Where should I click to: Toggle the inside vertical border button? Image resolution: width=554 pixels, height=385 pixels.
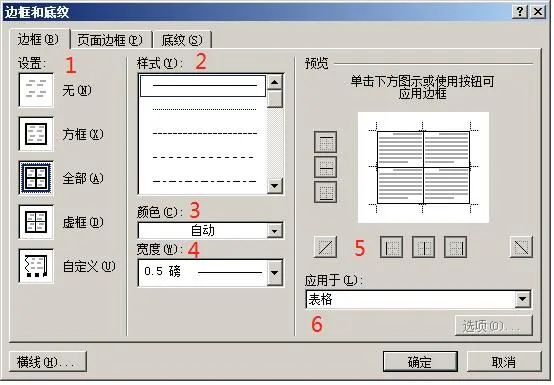pyautogui.click(x=423, y=247)
